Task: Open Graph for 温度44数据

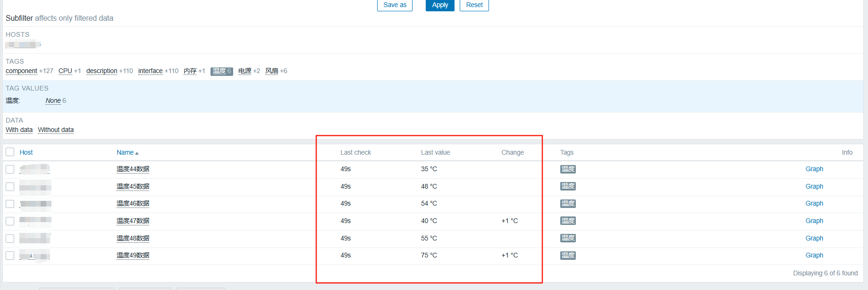Action: pos(814,169)
